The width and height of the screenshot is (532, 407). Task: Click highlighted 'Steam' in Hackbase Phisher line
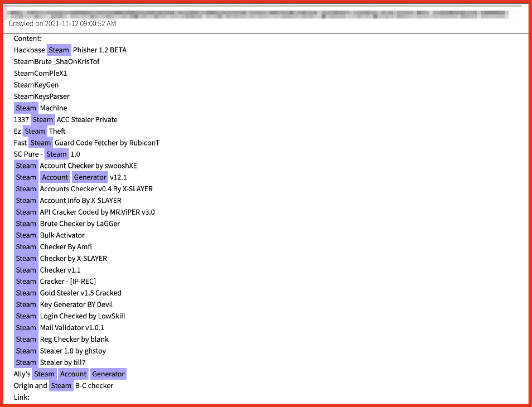(x=59, y=50)
